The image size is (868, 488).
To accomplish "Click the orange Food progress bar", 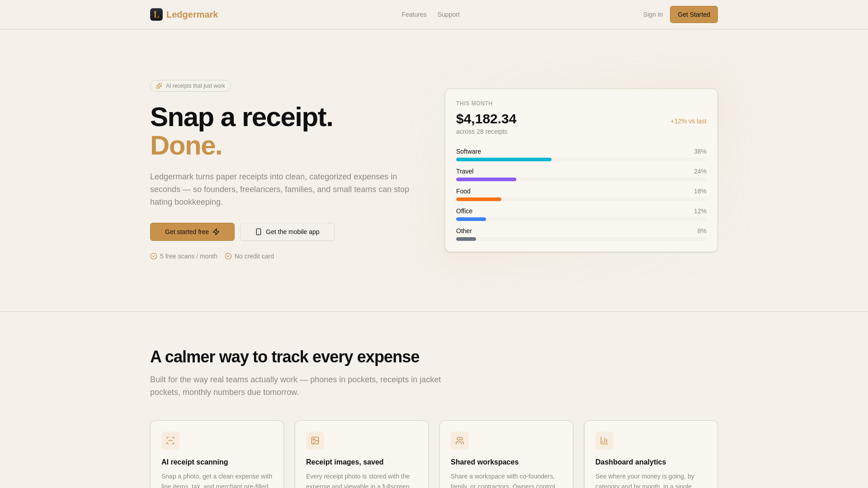I will point(478,199).
